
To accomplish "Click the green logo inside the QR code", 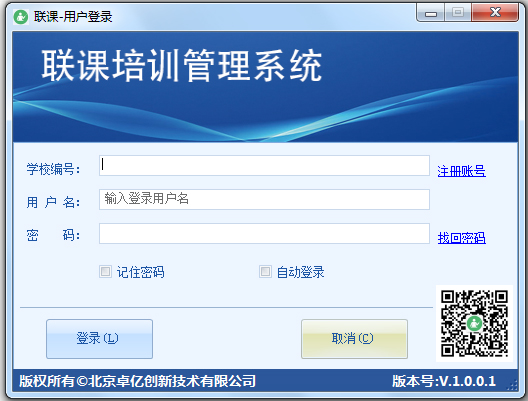I will coord(474,324).
